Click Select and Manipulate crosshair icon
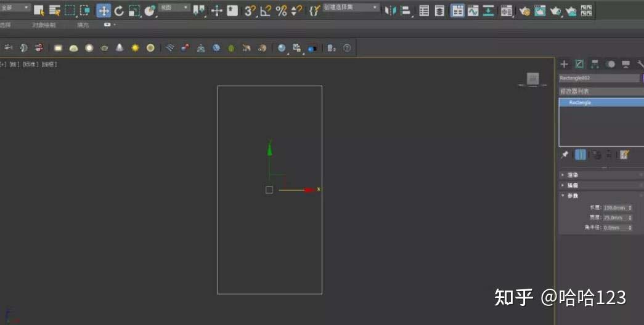Screen dimensions: 644x325 (217, 10)
